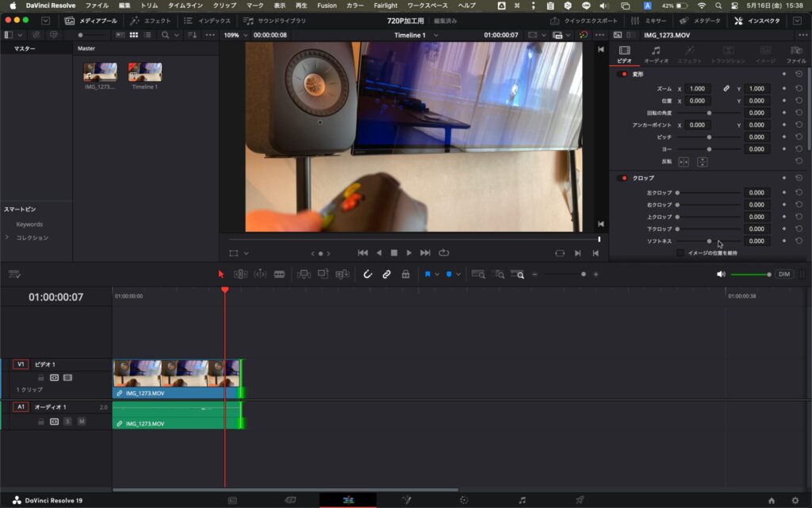Open the Fairlight page music icon
The height and width of the screenshot is (508, 812).
[522, 500]
